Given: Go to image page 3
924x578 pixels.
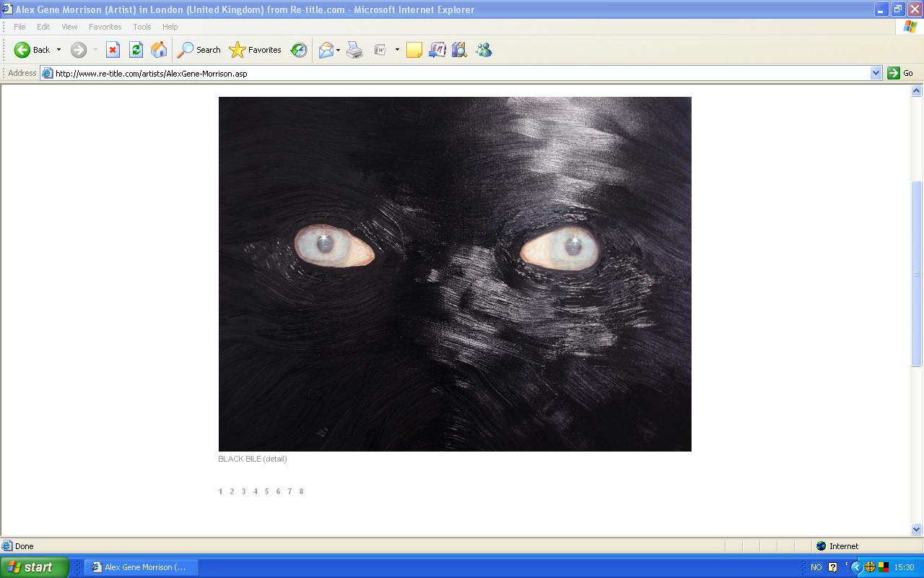Looking at the screenshot, I should 243,491.
